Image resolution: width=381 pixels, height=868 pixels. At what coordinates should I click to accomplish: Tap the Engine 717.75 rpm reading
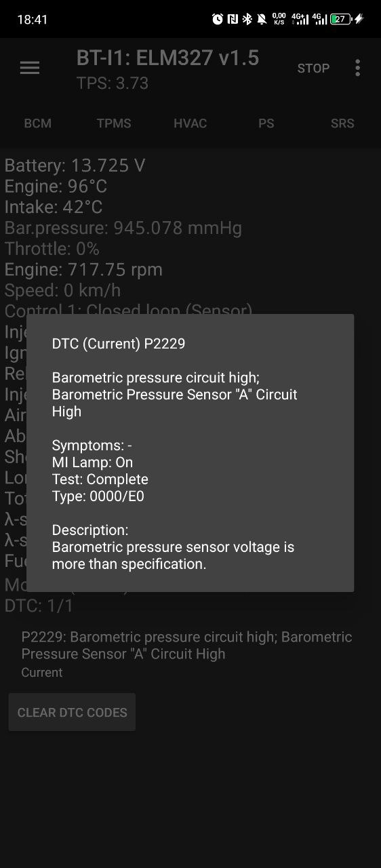[83, 269]
